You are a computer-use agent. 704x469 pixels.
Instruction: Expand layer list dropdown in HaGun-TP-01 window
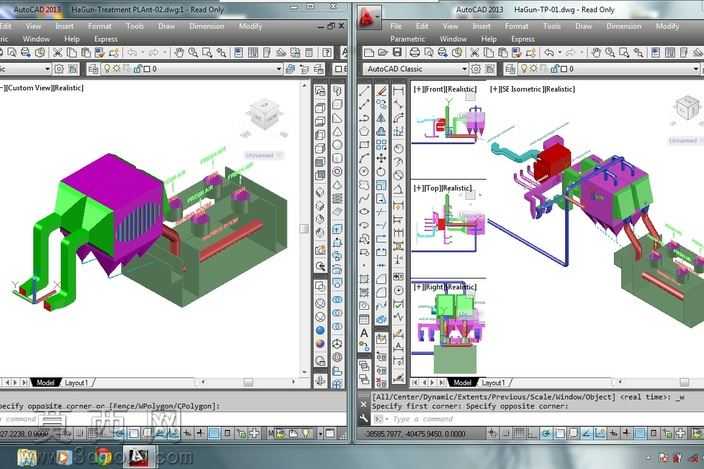tap(695, 69)
